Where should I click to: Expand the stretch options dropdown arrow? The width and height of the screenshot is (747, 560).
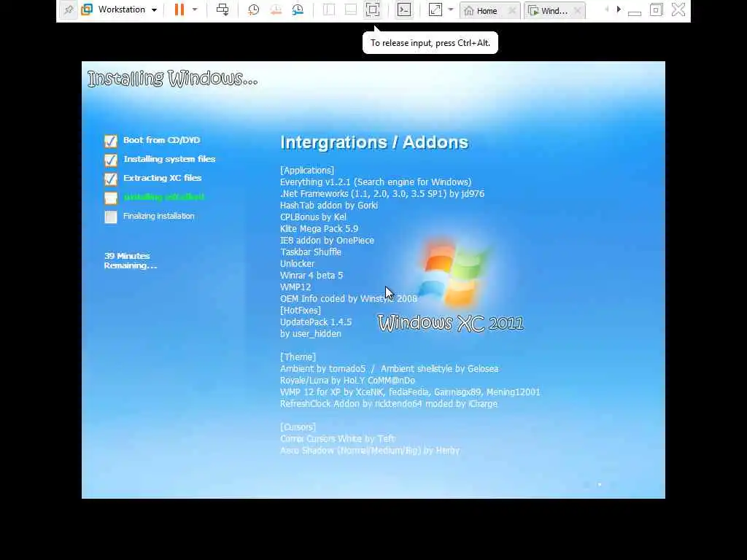point(451,9)
